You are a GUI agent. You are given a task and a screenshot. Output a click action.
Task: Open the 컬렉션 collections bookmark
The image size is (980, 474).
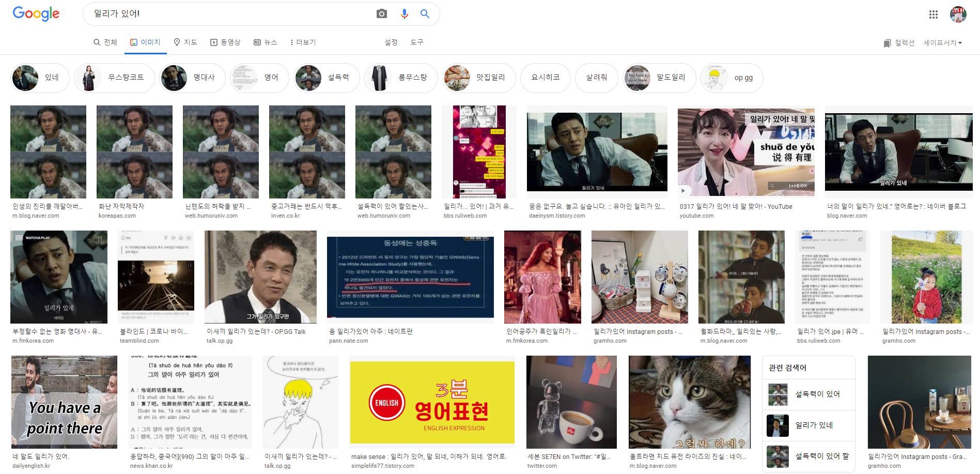[x=899, y=43]
